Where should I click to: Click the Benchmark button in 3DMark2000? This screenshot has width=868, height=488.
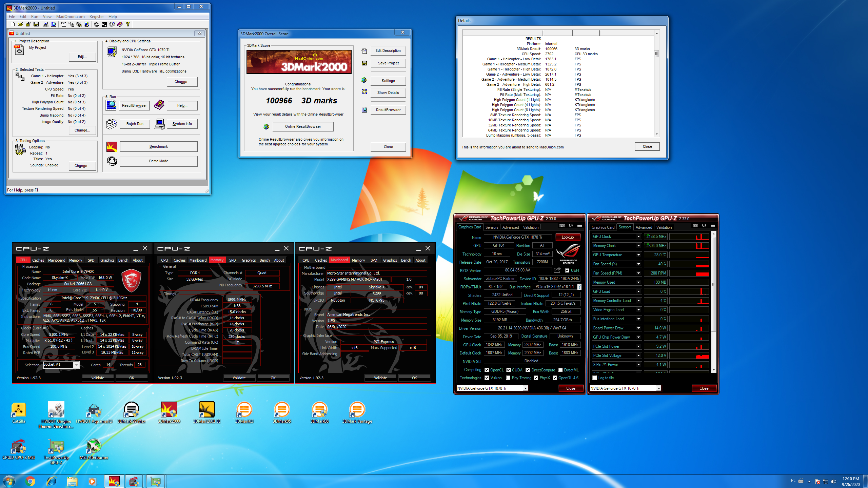pos(158,146)
